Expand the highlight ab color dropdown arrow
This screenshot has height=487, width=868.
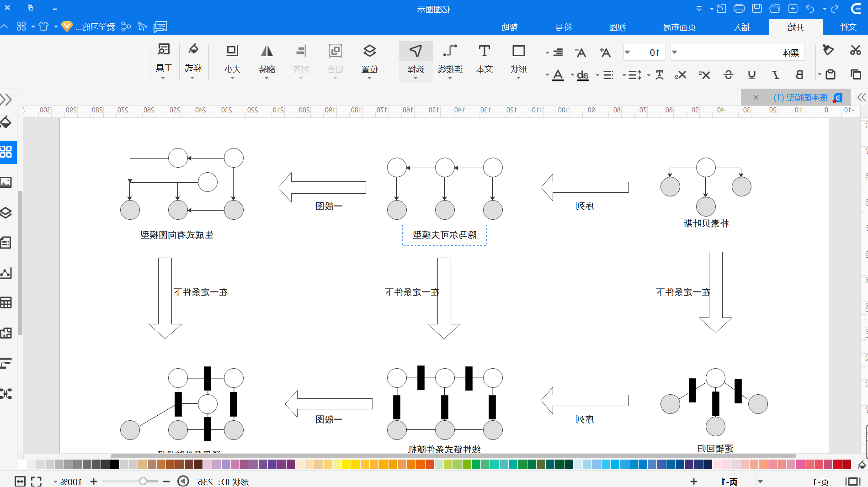[x=572, y=75]
